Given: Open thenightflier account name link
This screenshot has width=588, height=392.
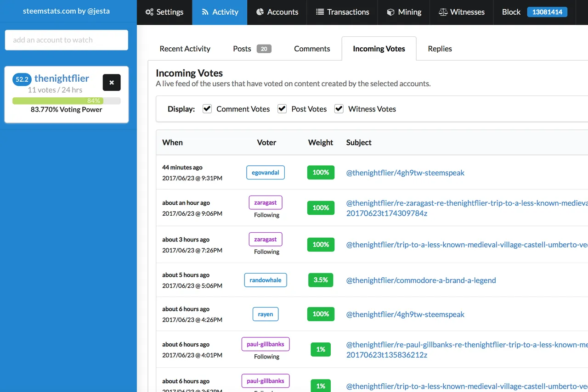Looking at the screenshot, I should coord(62,78).
